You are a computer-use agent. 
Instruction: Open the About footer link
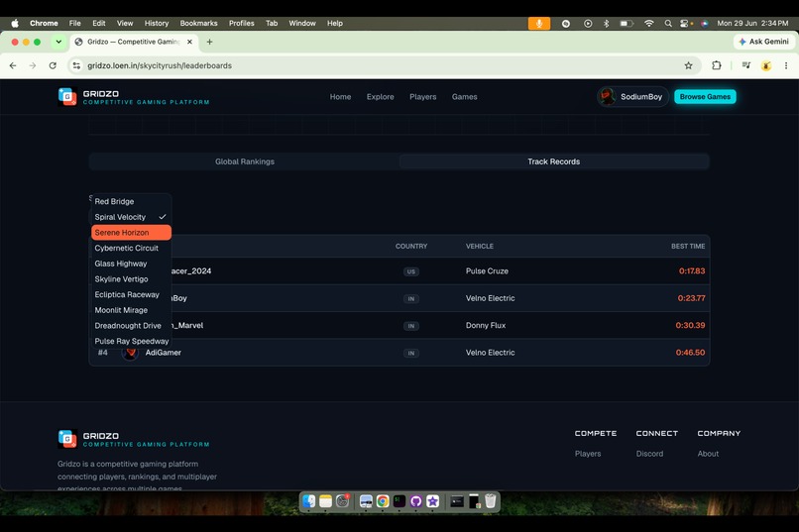tap(708, 454)
